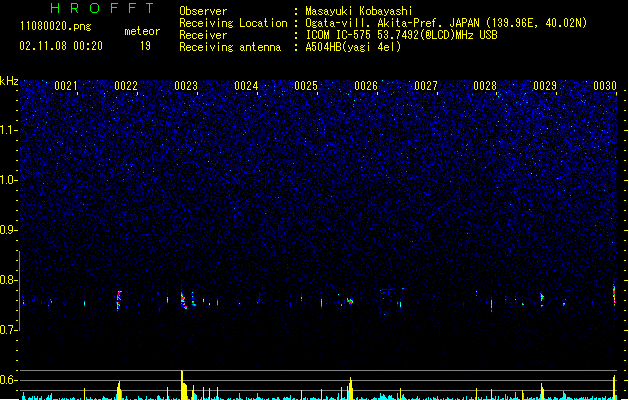This screenshot has height=400, width=629.
Task: Click the meteor echo near 0022
Action: point(119,300)
